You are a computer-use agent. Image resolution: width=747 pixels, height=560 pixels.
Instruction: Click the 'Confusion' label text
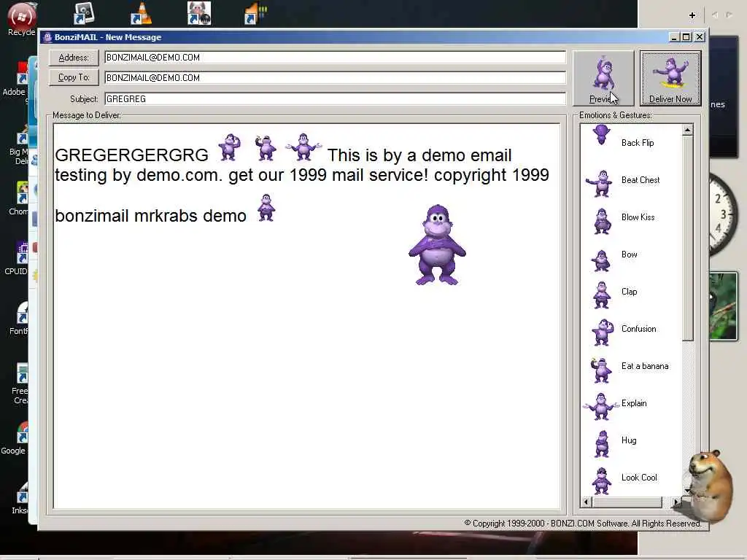point(638,329)
